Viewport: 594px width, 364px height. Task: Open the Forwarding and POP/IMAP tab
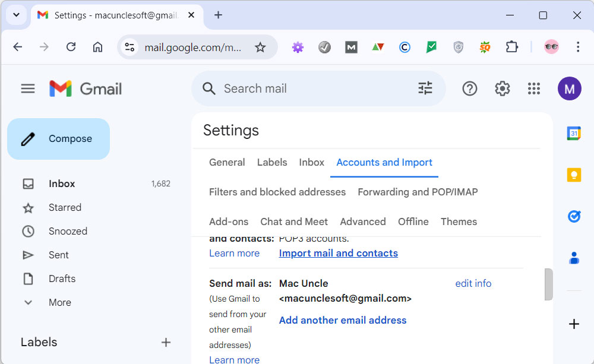[417, 192]
